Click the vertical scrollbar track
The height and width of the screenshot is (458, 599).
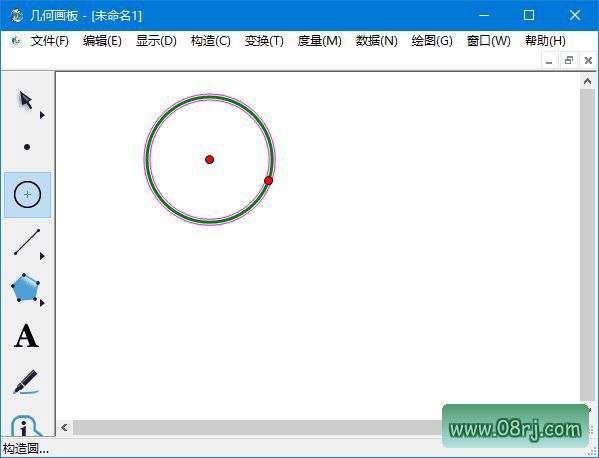tap(588, 244)
